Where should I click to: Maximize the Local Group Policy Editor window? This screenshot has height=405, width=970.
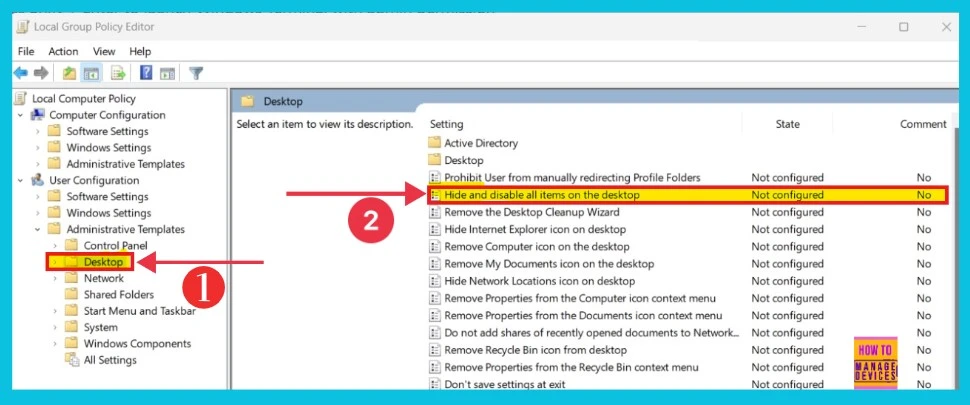pos(904,27)
